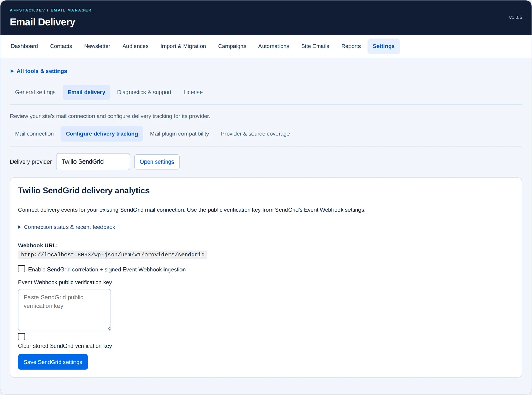Screen dimensions: 532x395
Task: Expand All tools & settings
Action: tap(39, 71)
